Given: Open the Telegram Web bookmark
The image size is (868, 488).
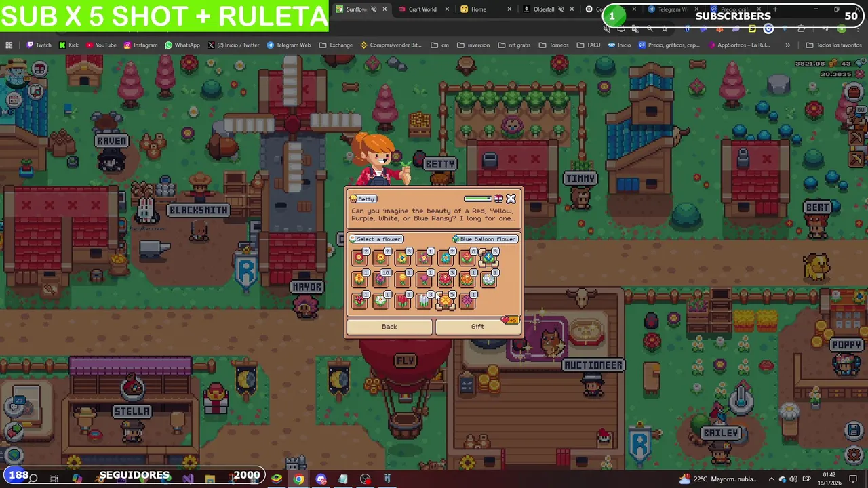Looking at the screenshot, I should [289, 45].
